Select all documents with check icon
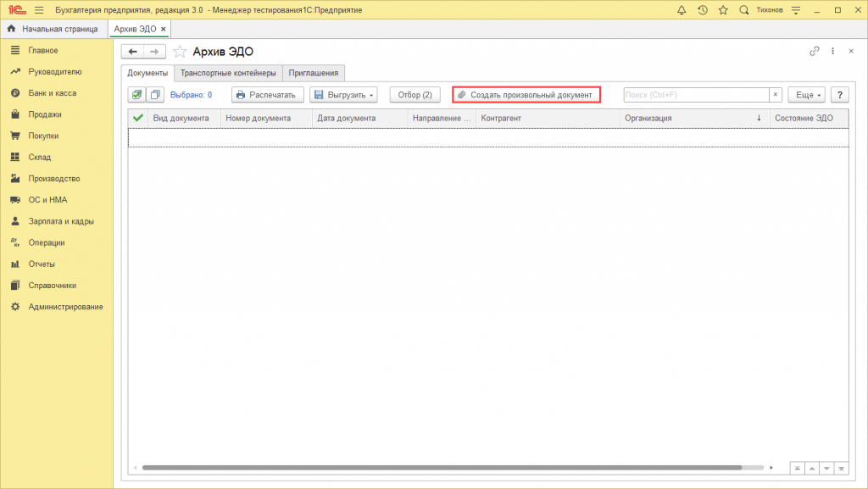 (x=136, y=95)
